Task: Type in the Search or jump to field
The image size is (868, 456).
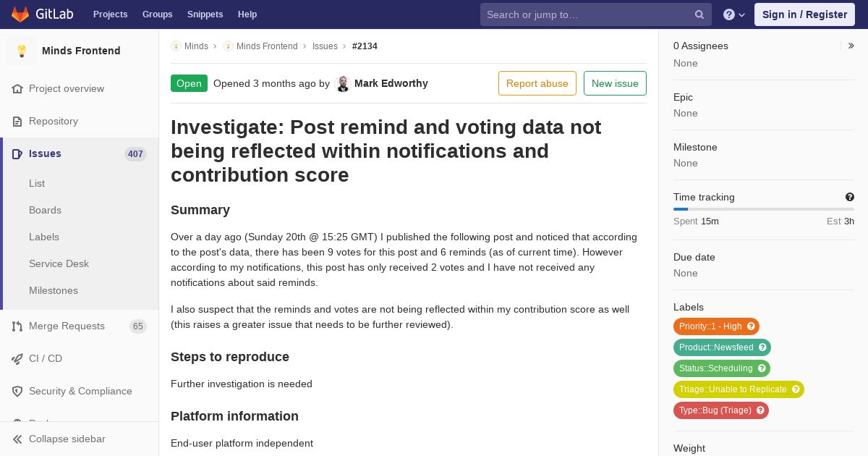Action: pos(586,14)
